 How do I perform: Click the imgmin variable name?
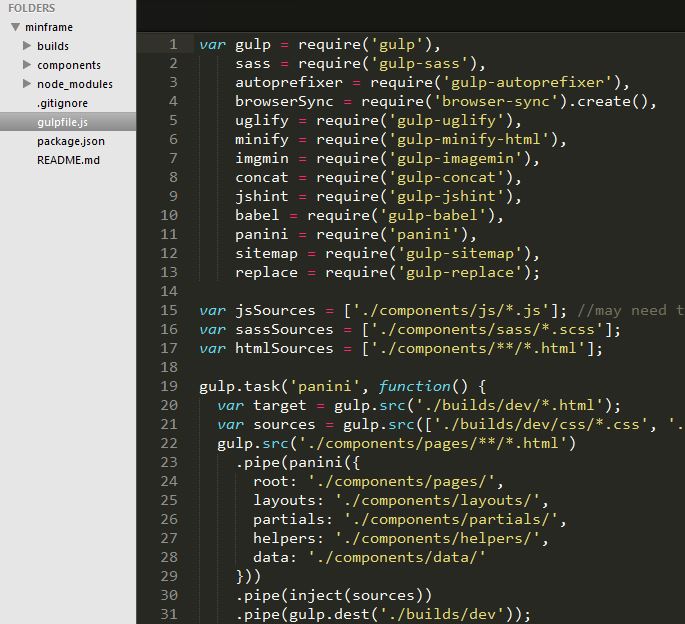pos(262,158)
